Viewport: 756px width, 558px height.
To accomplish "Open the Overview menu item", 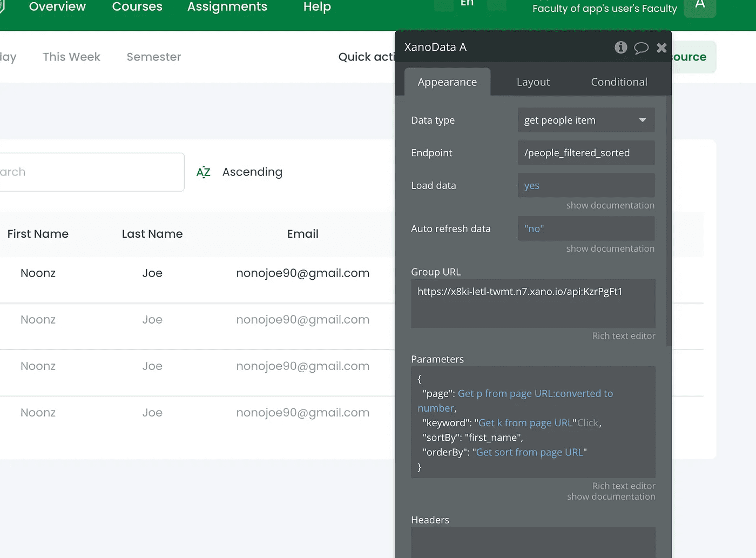I will click(x=57, y=7).
